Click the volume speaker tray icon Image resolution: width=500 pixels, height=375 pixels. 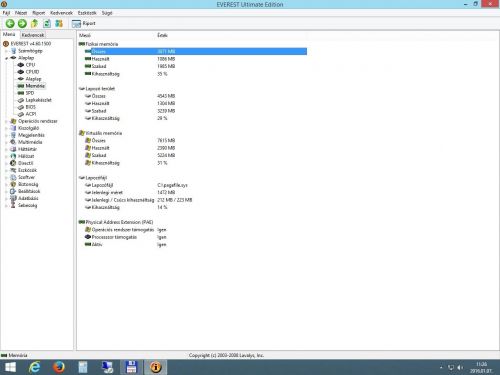(x=460, y=368)
